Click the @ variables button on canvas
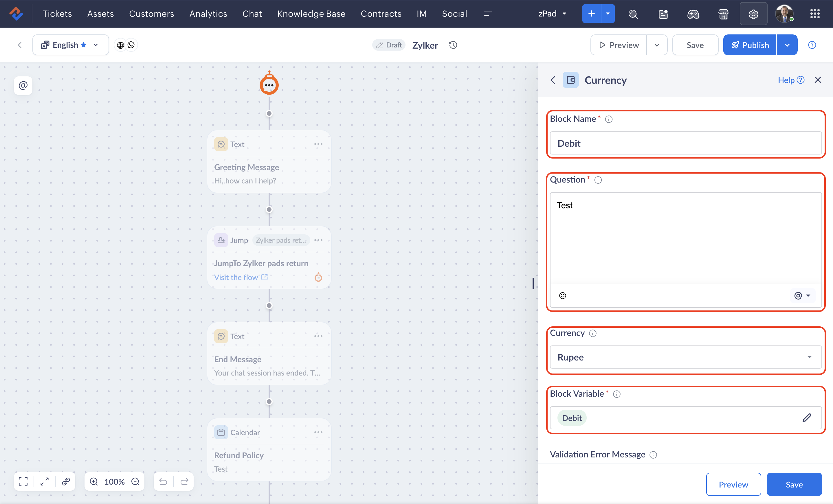 tap(23, 85)
